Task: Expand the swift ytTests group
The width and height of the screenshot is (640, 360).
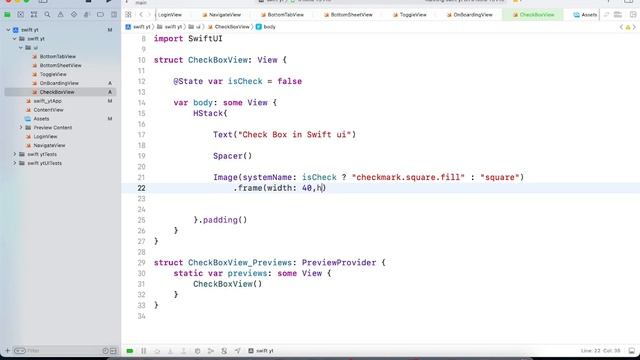Action: pos(15,154)
